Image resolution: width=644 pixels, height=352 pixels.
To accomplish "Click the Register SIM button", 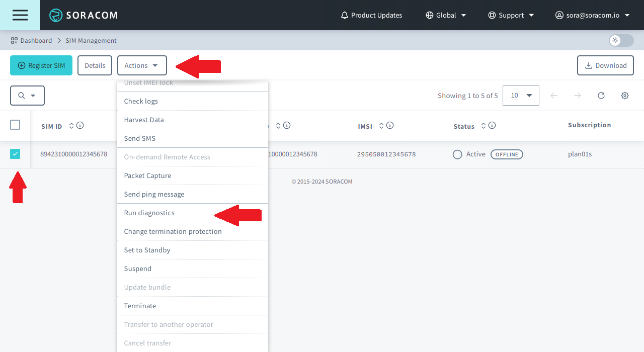I will (x=41, y=65).
